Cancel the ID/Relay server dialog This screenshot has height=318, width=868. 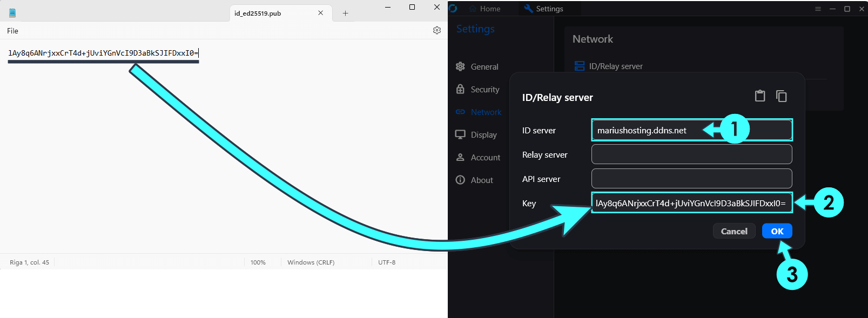tap(734, 231)
